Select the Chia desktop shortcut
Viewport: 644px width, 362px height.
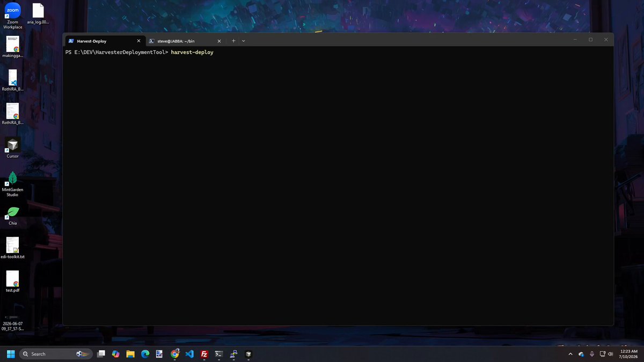[x=13, y=216]
